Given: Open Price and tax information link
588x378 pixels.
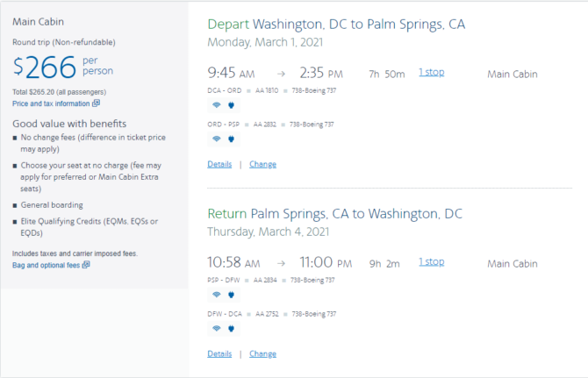Looking at the screenshot, I should pos(51,103).
